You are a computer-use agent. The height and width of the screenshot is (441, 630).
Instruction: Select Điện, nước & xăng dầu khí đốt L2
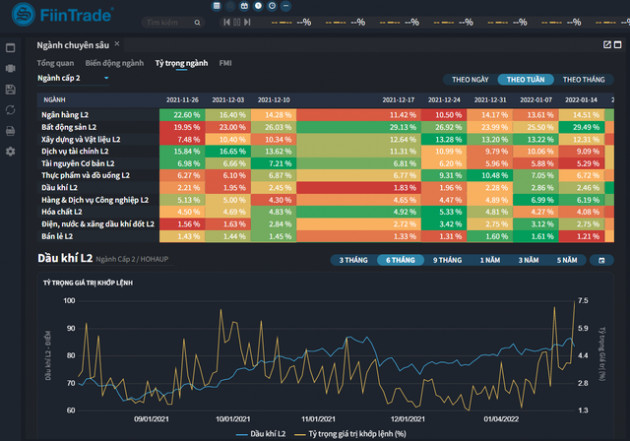click(x=325, y=224)
